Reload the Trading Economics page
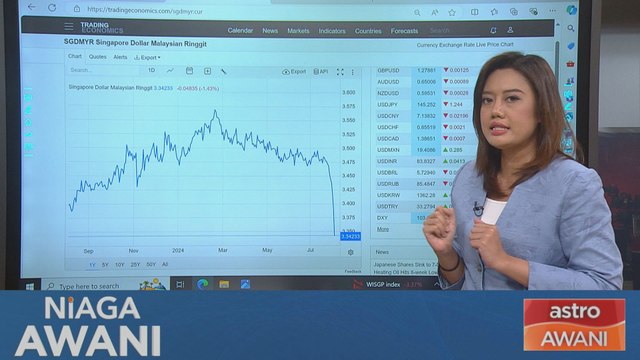Image resolution: width=640 pixels, height=360 pixels. (x=52, y=8)
